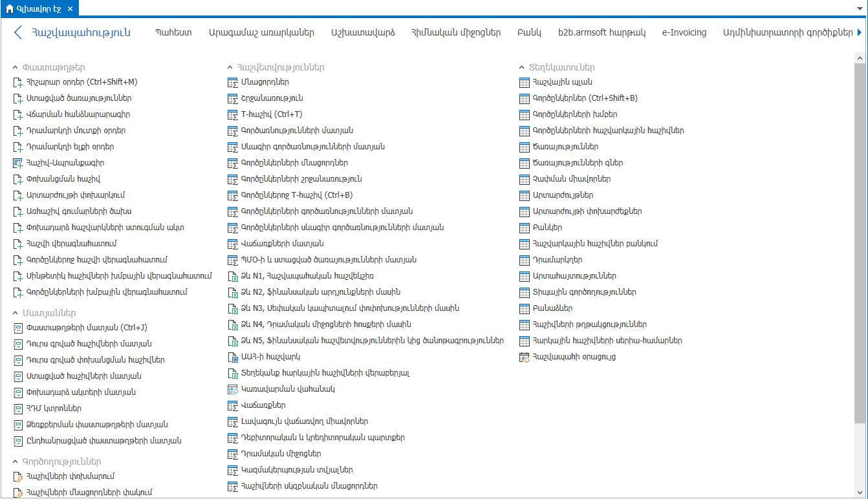
Task: Collapse the Մատյաններ section
Action: pyautogui.click(x=16, y=313)
